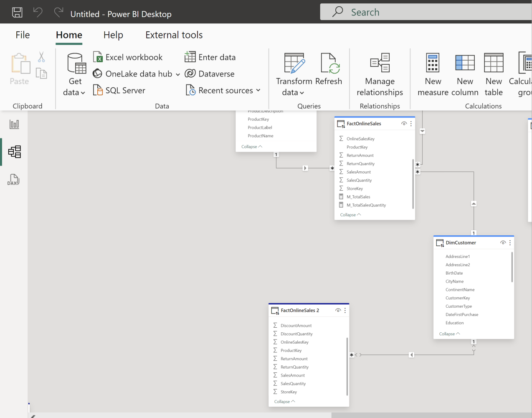Click the Excel workbook button
The height and width of the screenshot is (418, 532).
128,57
